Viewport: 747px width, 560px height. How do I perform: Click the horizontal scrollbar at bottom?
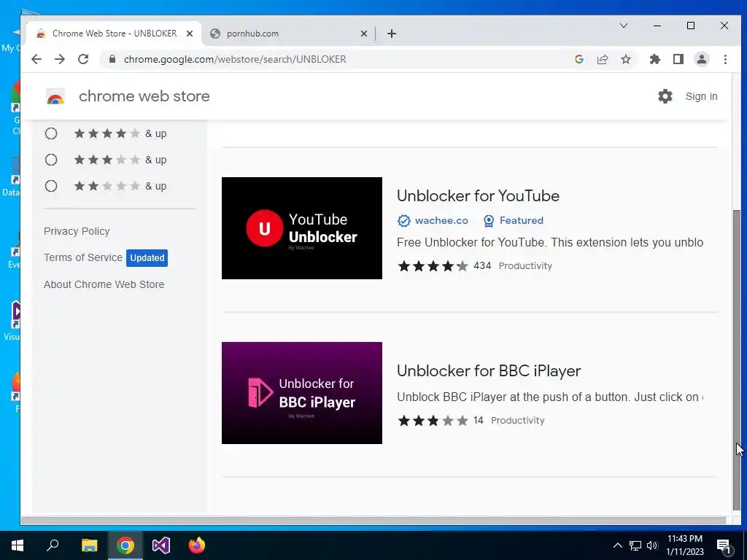coord(373,521)
